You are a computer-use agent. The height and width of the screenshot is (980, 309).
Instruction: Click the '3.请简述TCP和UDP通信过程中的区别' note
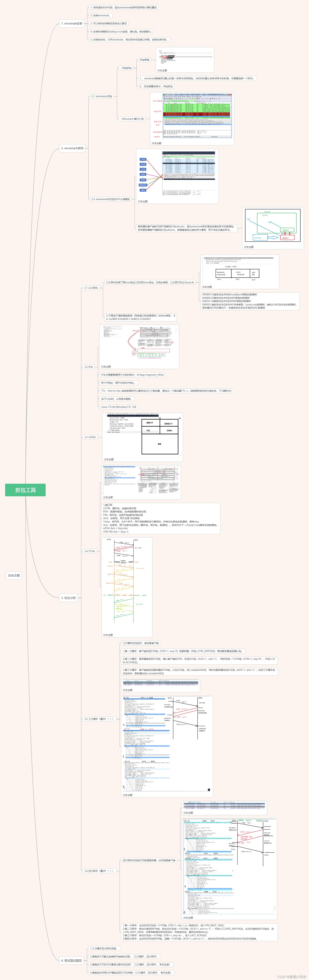130,964
